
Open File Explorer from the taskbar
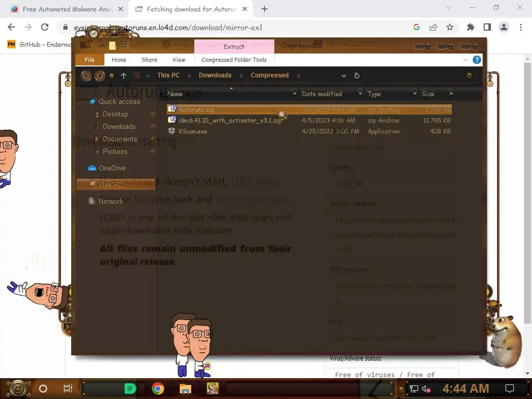[x=185, y=389]
